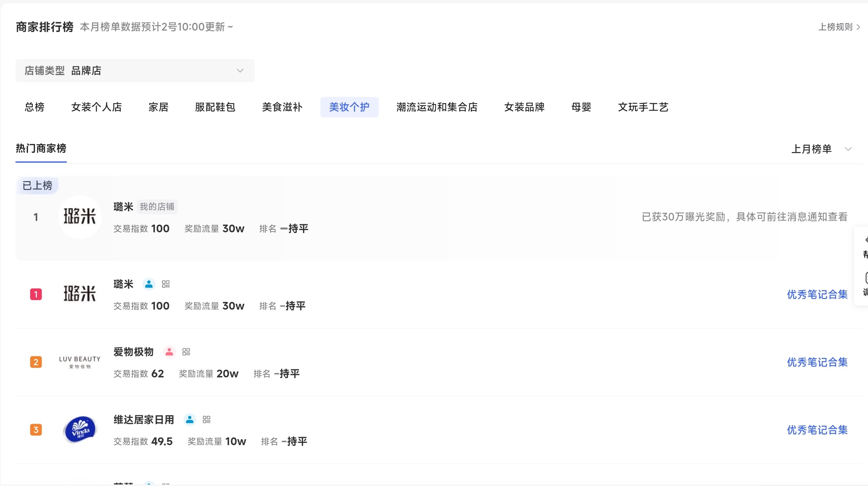Viewport: 868px width, 486px height.
Task: Open 优秀笔记合集 link for 爱物极物
Action: [817, 362]
